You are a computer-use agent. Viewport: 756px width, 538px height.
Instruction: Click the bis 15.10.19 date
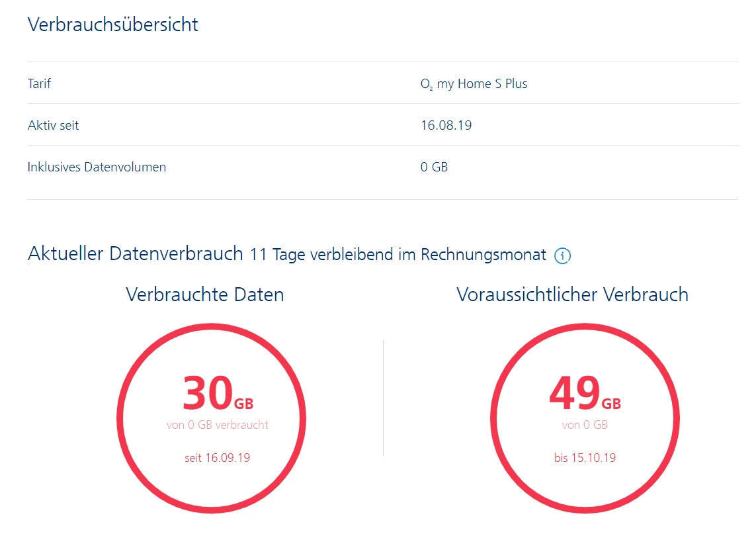(x=585, y=458)
